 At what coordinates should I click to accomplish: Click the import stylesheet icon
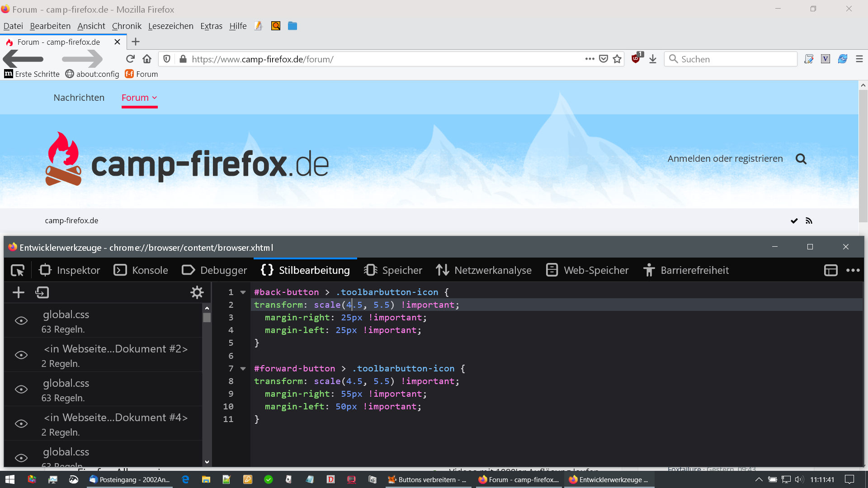tap(42, 292)
